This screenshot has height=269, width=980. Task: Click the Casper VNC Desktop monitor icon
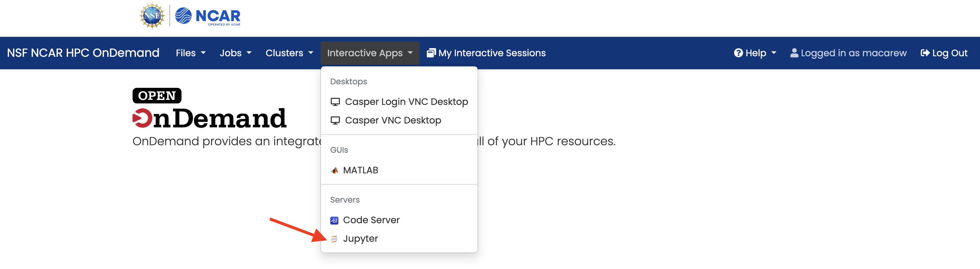click(x=335, y=121)
